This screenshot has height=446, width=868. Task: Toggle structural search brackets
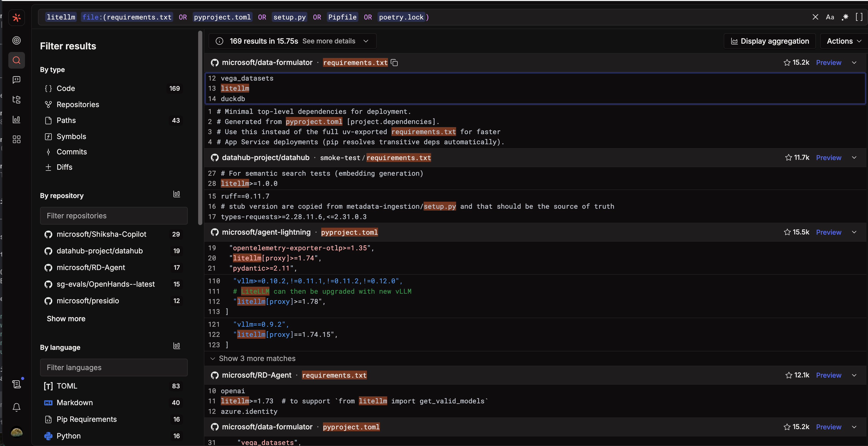point(859,17)
